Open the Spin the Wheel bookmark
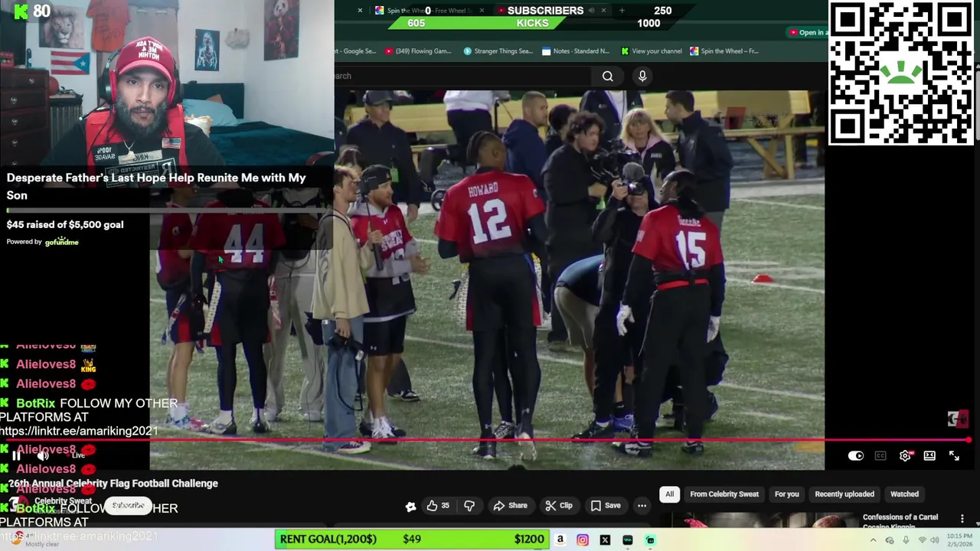Image resolution: width=980 pixels, height=551 pixels. tap(724, 51)
